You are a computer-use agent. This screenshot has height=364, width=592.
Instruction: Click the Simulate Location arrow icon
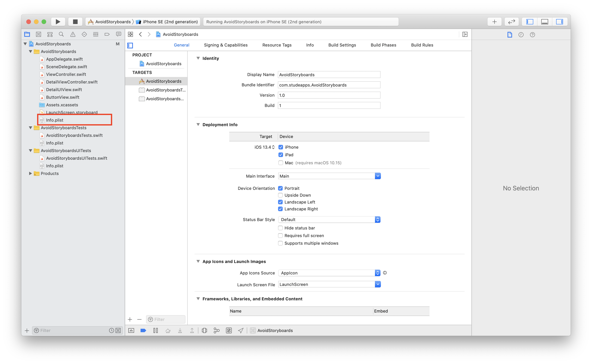(241, 330)
